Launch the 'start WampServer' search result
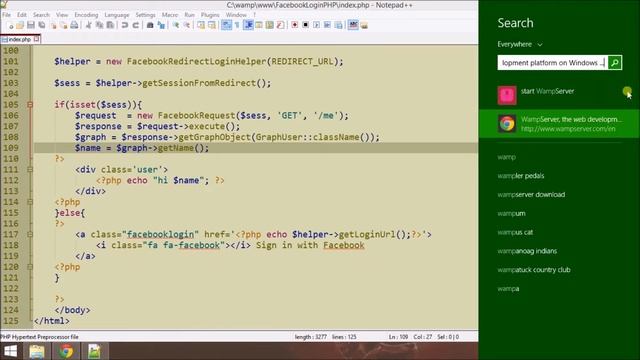The width and height of the screenshot is (640, 360). pos(559,95)
